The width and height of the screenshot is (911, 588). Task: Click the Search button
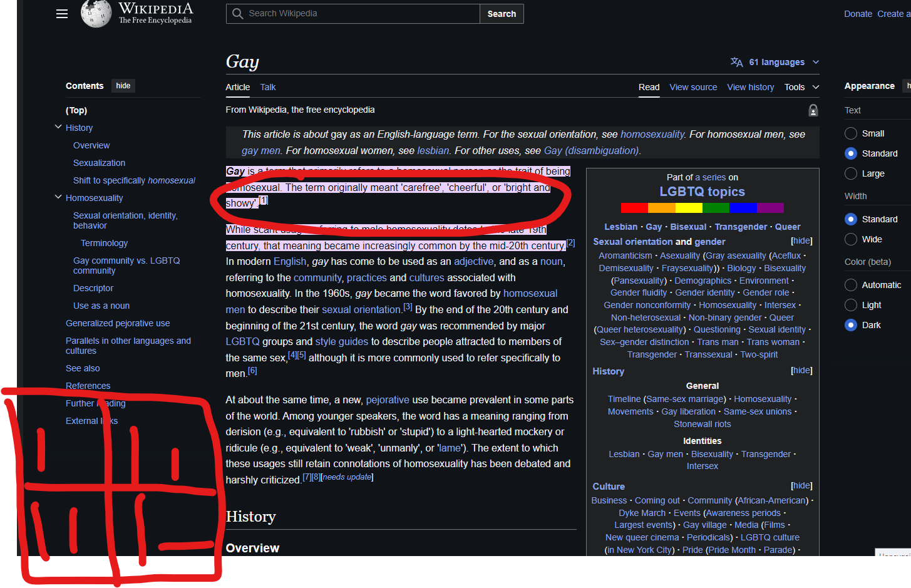[502, 14]
